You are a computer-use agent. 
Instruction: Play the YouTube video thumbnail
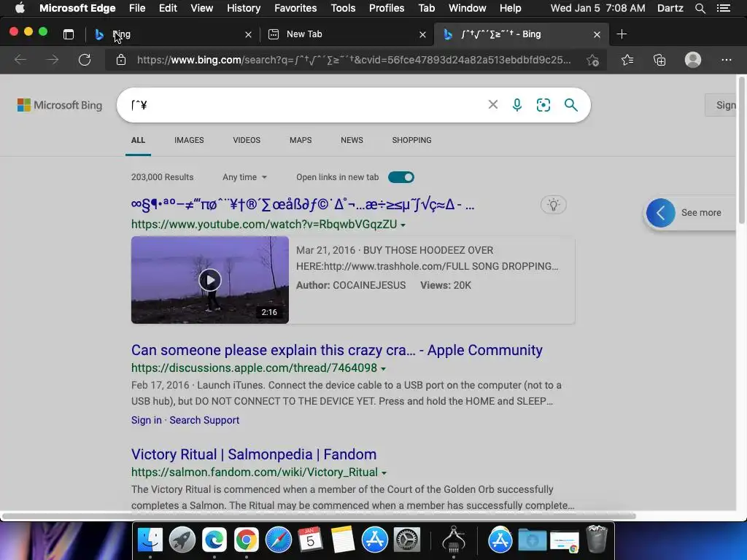coord(209,280)
